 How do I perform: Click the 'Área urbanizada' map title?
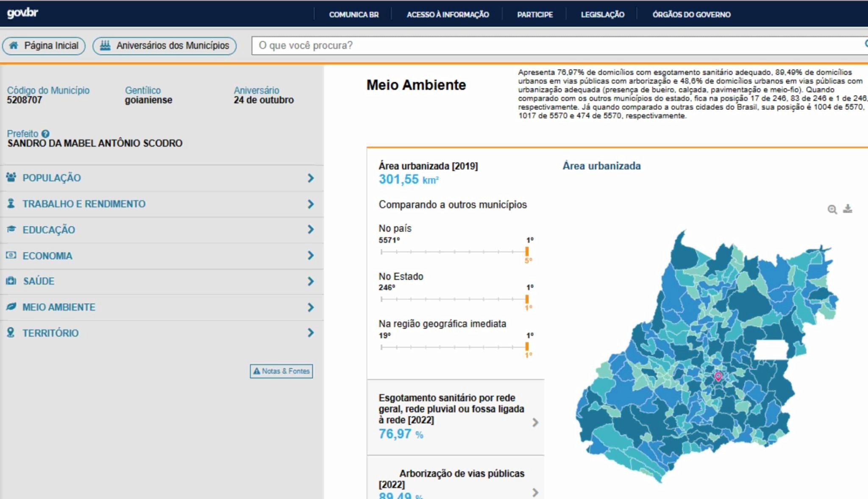point(601,166)
